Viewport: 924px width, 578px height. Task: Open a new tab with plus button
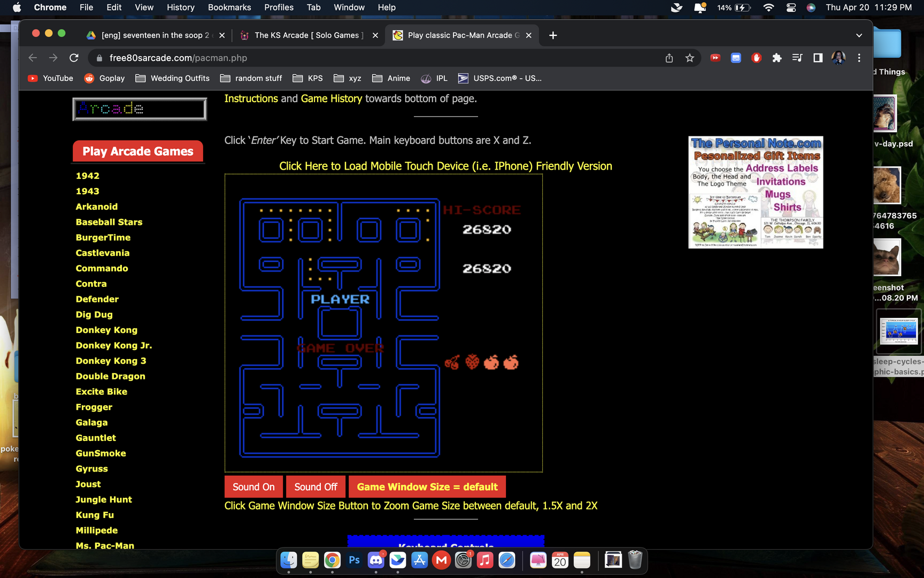553,35
